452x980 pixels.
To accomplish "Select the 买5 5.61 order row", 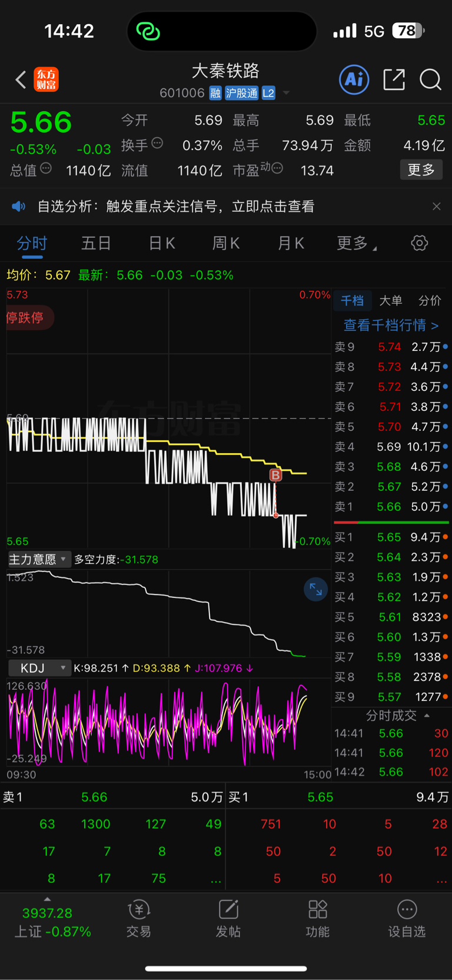I will [x=391, y=617].
